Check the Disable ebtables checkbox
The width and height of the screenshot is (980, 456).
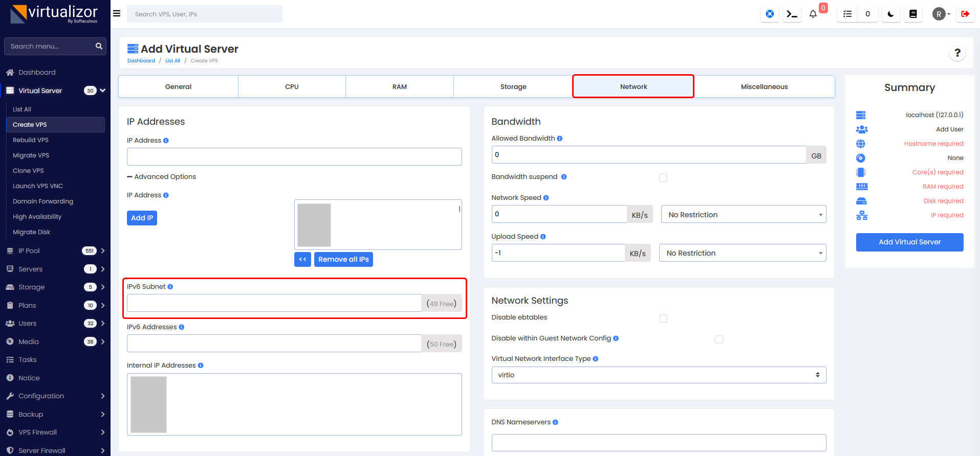tap(663, 318)
